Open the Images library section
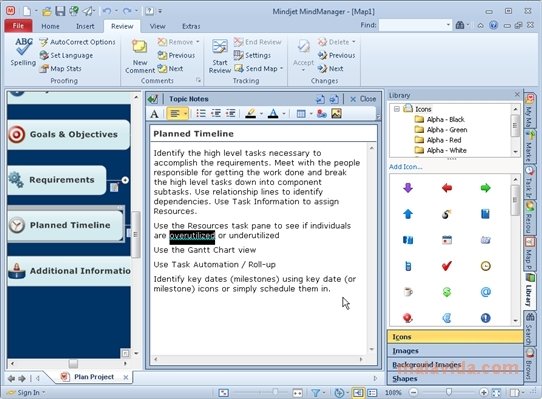This screenshot has width=542, height=399. (x=455, y=351)
